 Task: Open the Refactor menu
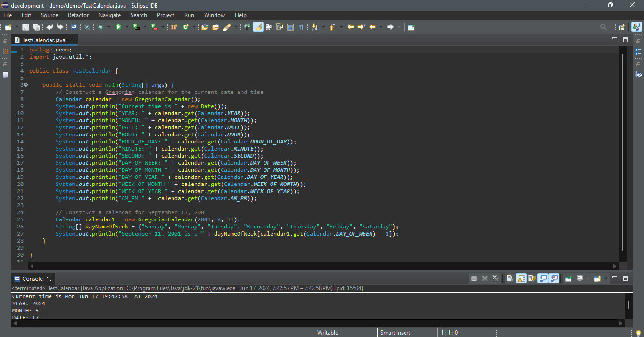click(x=78, y=15)
